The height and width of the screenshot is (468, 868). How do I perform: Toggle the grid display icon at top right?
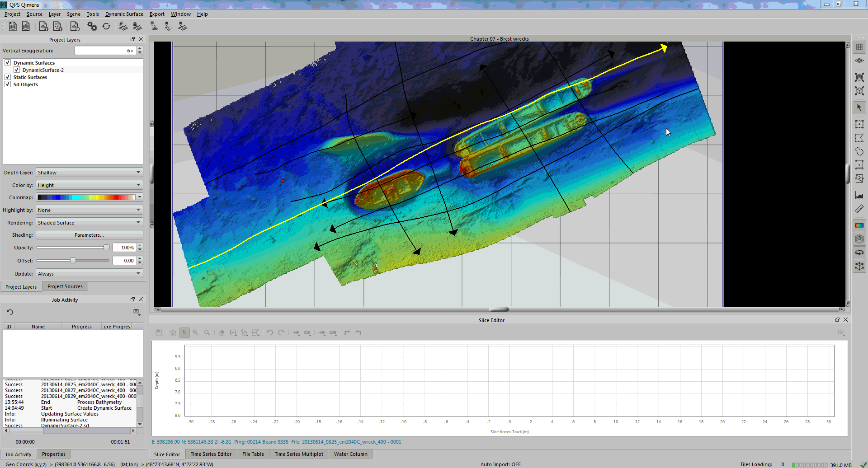point(859,47)
